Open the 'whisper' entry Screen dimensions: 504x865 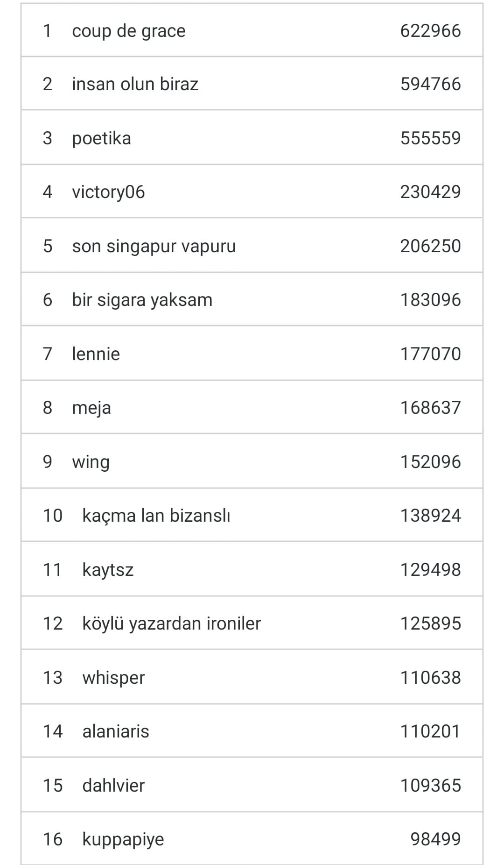pos(113,678)
